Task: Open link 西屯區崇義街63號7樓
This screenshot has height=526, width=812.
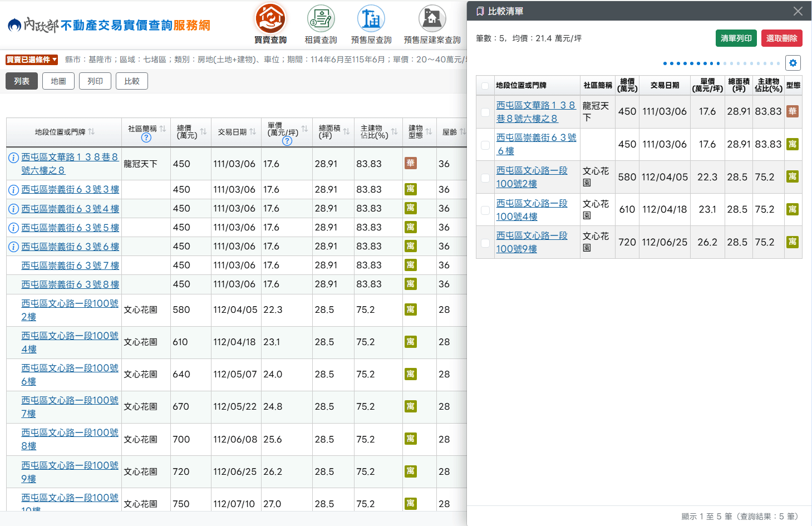Action: click(x=70, y=266)
